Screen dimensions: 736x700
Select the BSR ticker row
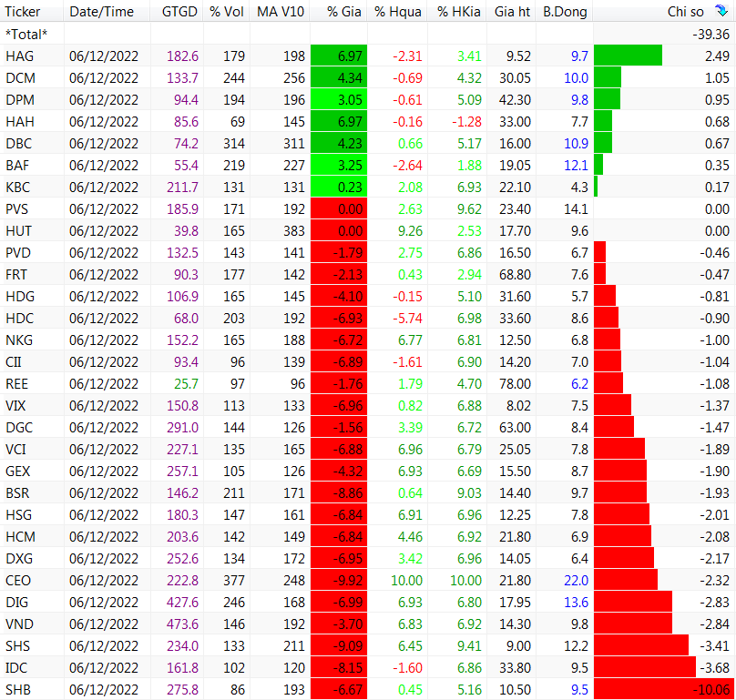[368, 492]
